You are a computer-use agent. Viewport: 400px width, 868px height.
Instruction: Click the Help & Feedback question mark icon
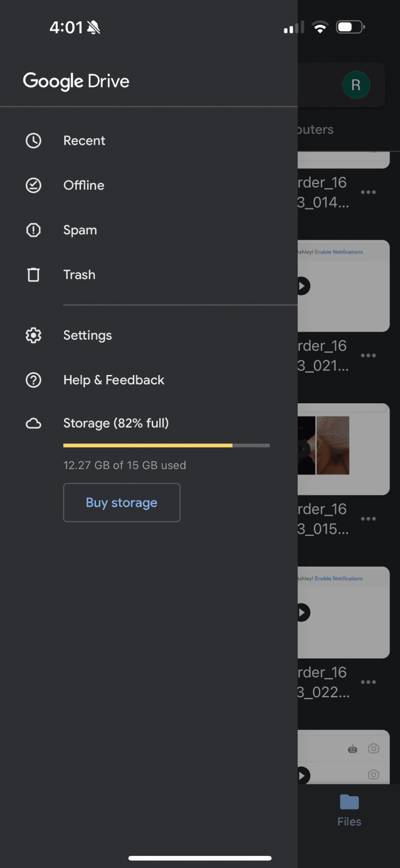[x=33, y=380]
